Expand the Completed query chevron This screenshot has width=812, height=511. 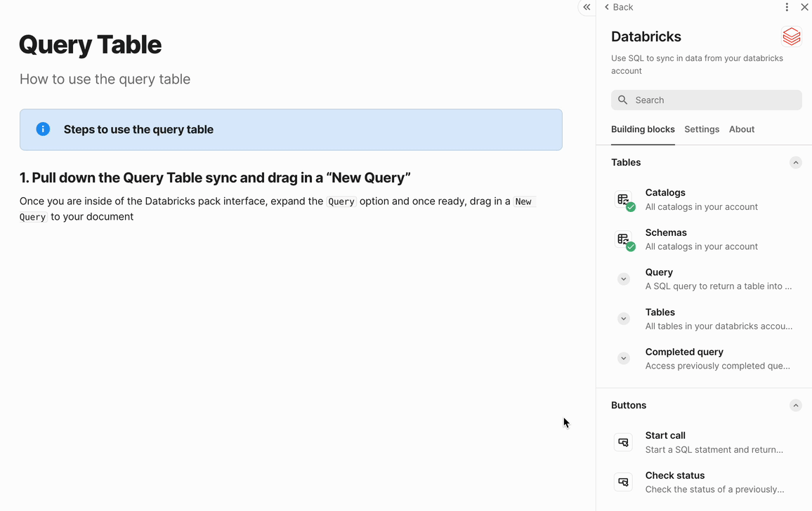623,358
